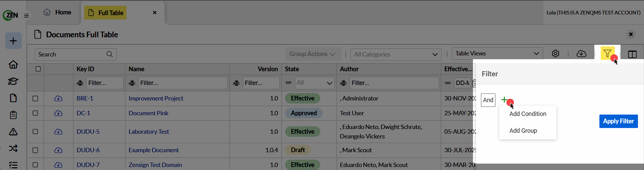
Task: Sort by the State column header
Action: pos(292,69)
